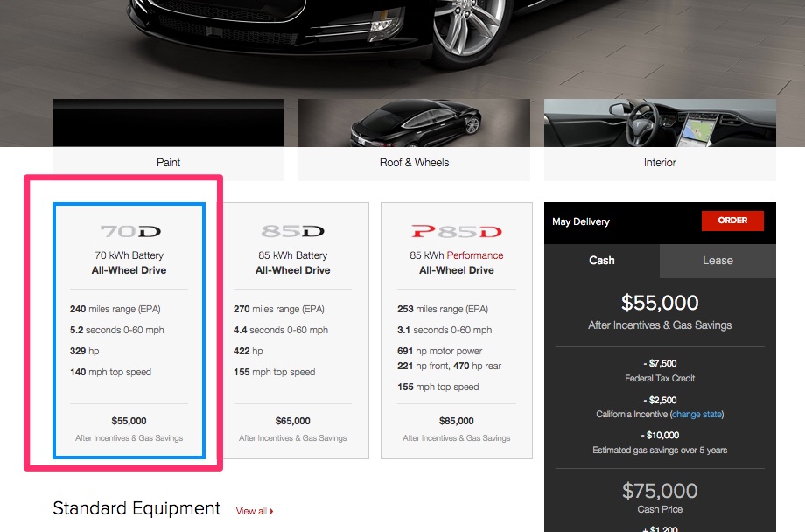
Task: Click the arrow next to View all
Action: 271,512
